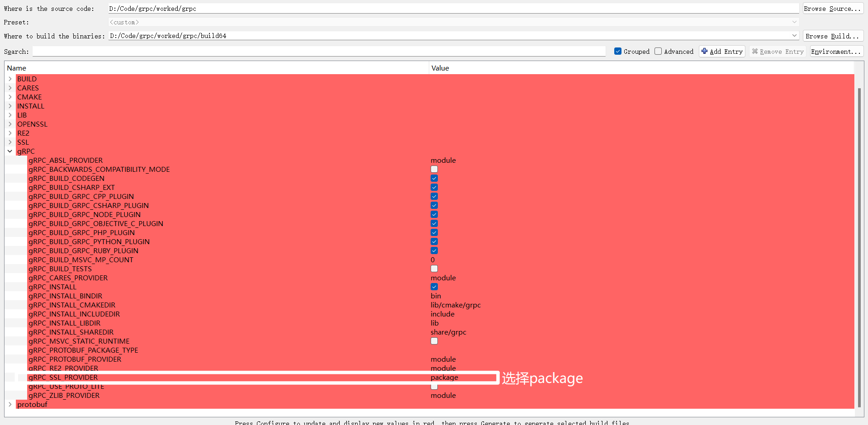Expand the OPENSSL group
The image size is (868, 425).
pyautogui.click(x=10, y=124)
